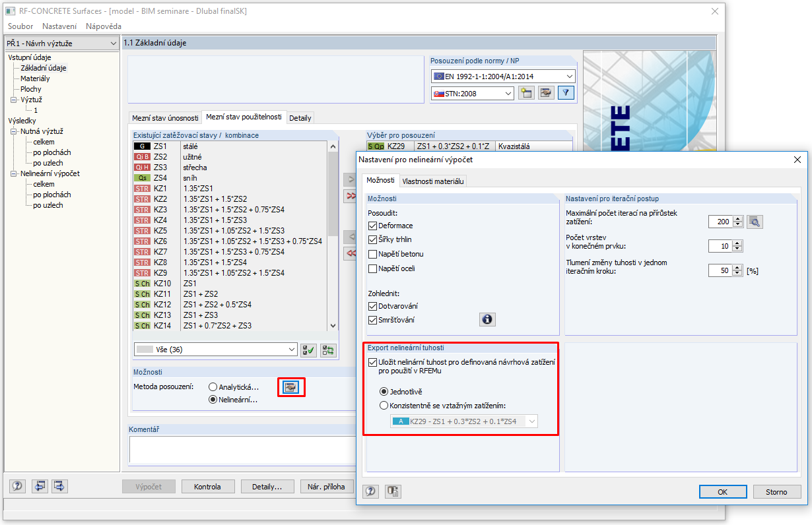Toggle the Dotvarování checkbox
The width and height of the screenshot is (812, 525).
[373, 306]
